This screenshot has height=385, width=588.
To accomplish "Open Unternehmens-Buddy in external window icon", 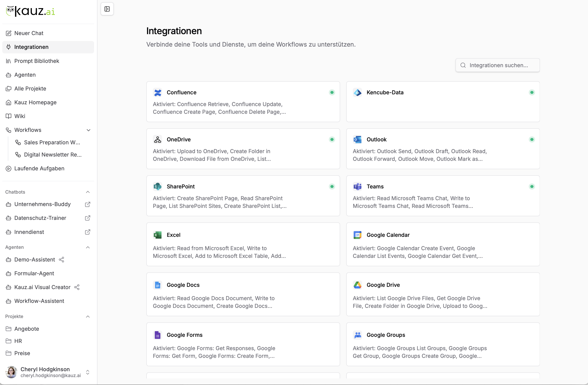I will click(88, 204).
